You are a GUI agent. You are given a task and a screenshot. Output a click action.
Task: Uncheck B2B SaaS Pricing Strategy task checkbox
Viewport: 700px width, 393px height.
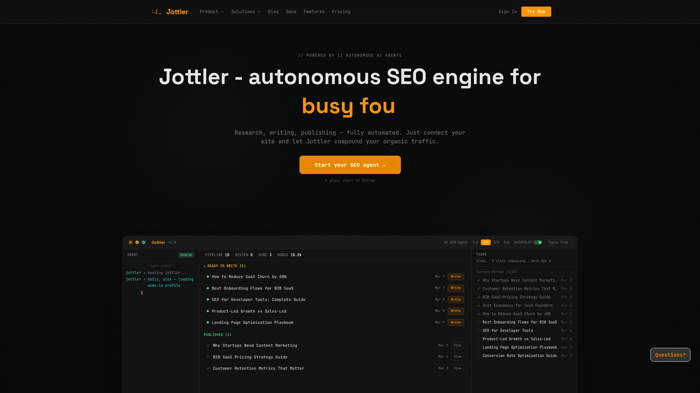pos(479,297)
